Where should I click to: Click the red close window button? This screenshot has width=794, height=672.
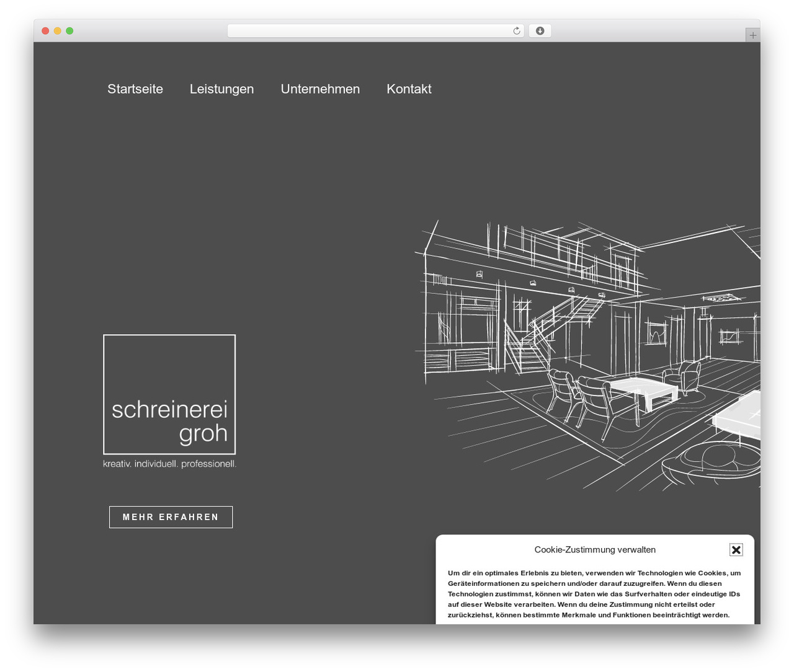coord(45,31)
